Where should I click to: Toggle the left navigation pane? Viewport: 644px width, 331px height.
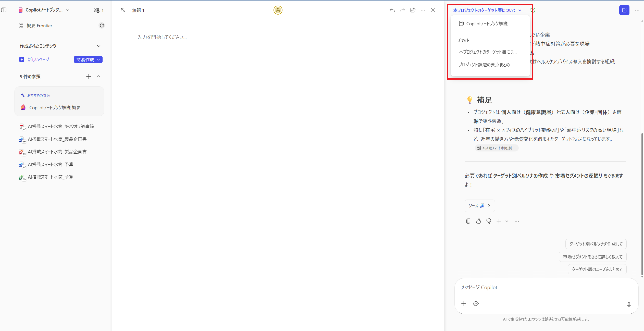pyautogui.click(x=4, y=9)
